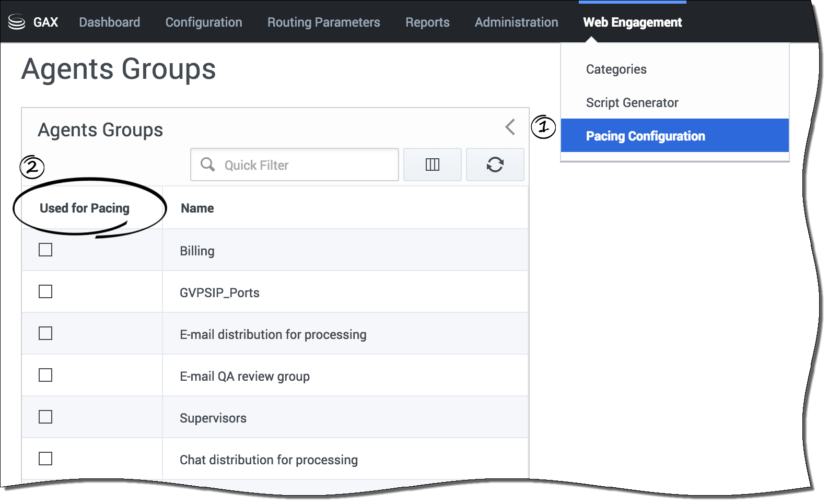Enable pacing for Chat distribution for processing
828x504 pixels.
(45, 459)
